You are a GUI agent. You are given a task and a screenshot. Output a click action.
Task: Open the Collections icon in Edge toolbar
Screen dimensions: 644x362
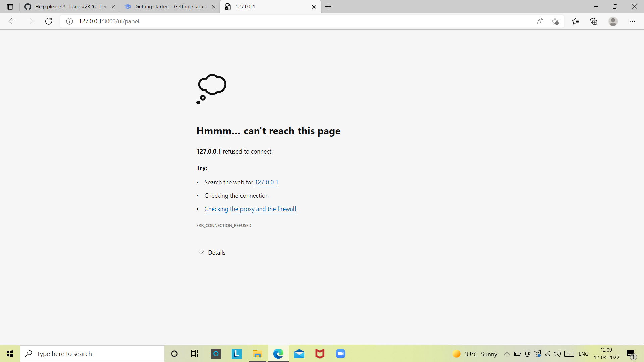point(594,21)
